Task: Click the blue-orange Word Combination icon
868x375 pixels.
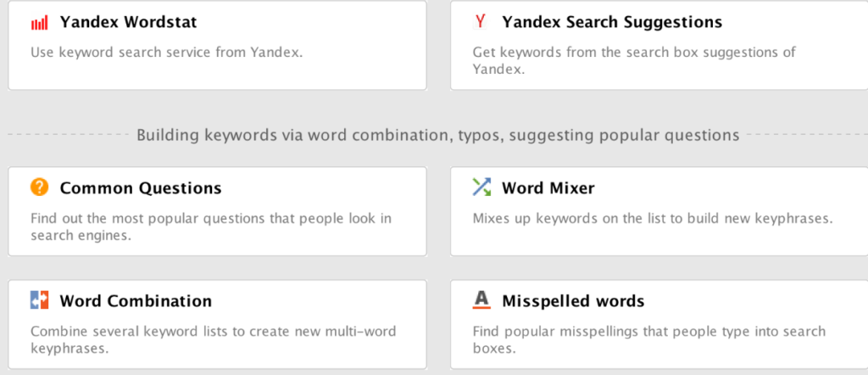Action: click(39, 300)
